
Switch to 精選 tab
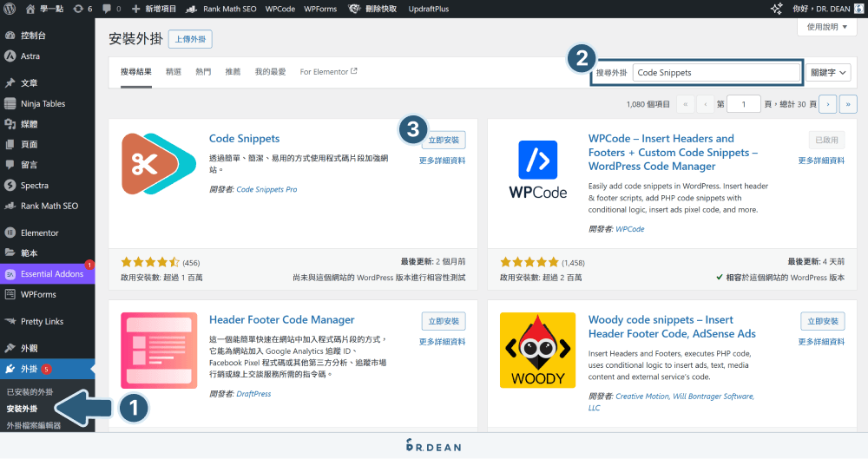[174, 72]
